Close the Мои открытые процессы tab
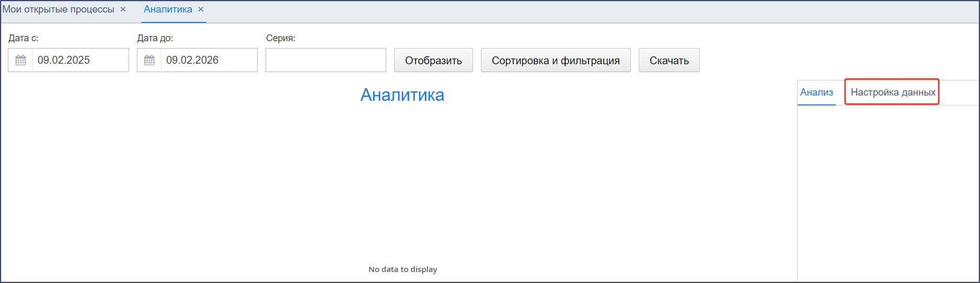This screenshot has height=283, width=980. (x=123, y=9)
